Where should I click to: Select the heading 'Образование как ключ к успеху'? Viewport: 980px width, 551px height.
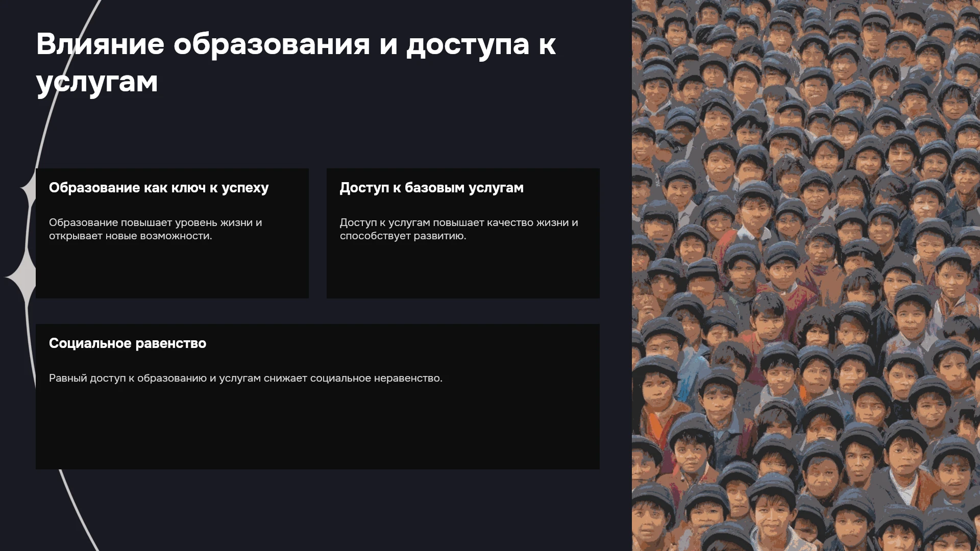[159, 188]
